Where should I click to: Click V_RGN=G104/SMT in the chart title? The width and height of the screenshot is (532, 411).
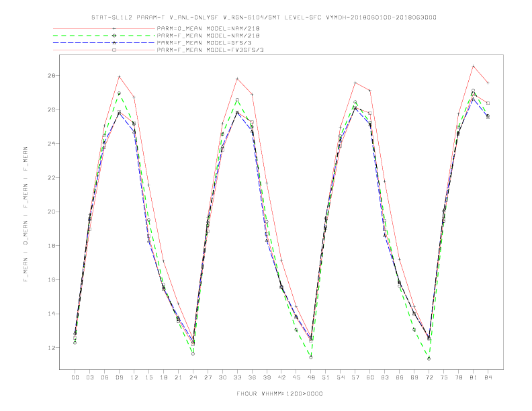coord(252,17)
